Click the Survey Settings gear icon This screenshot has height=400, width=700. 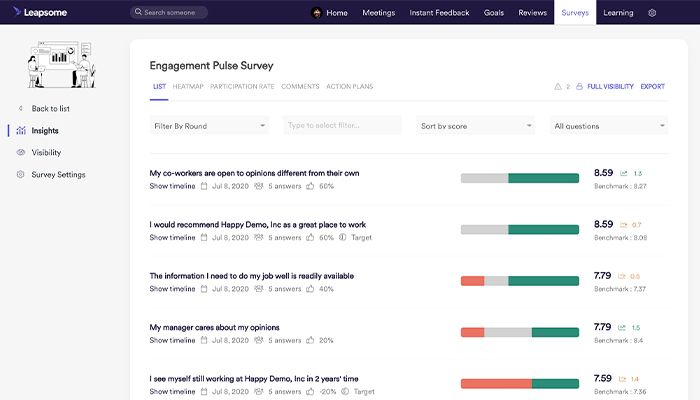point(21,175)
